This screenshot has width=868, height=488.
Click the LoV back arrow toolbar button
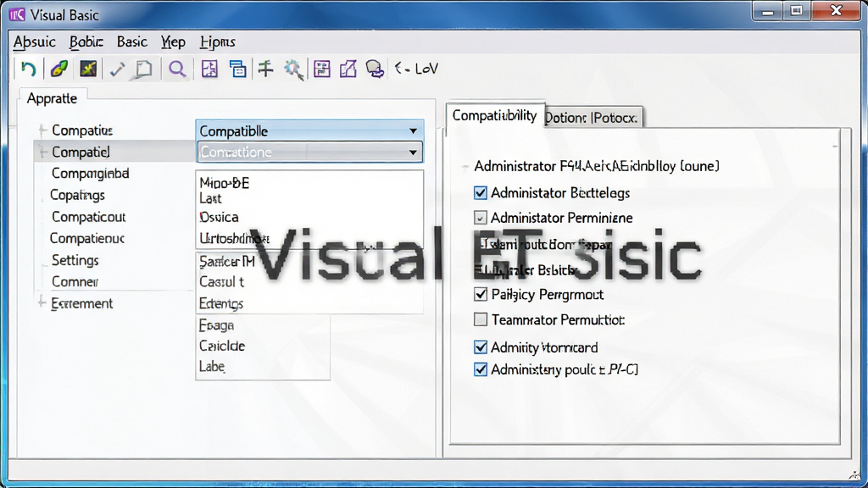click(416, 69)
